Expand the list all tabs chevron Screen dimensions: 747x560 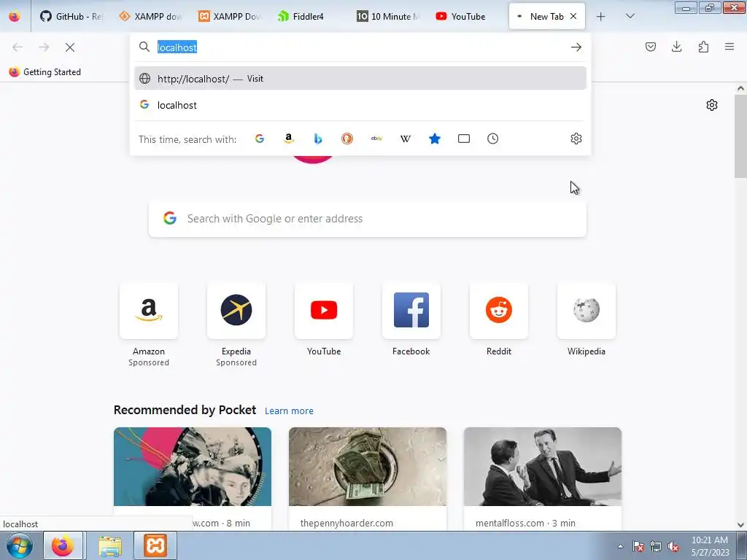click(630, 16)
